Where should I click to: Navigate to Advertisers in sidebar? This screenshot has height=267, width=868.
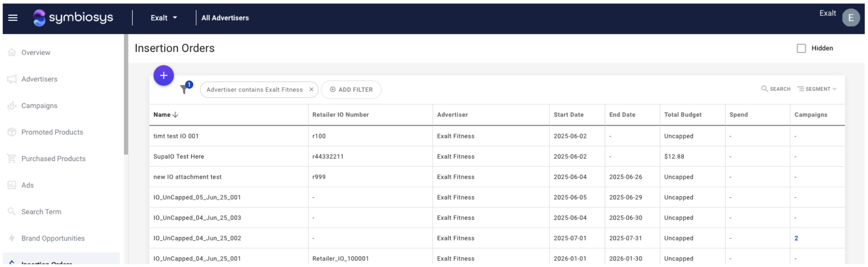coord(39,79)
